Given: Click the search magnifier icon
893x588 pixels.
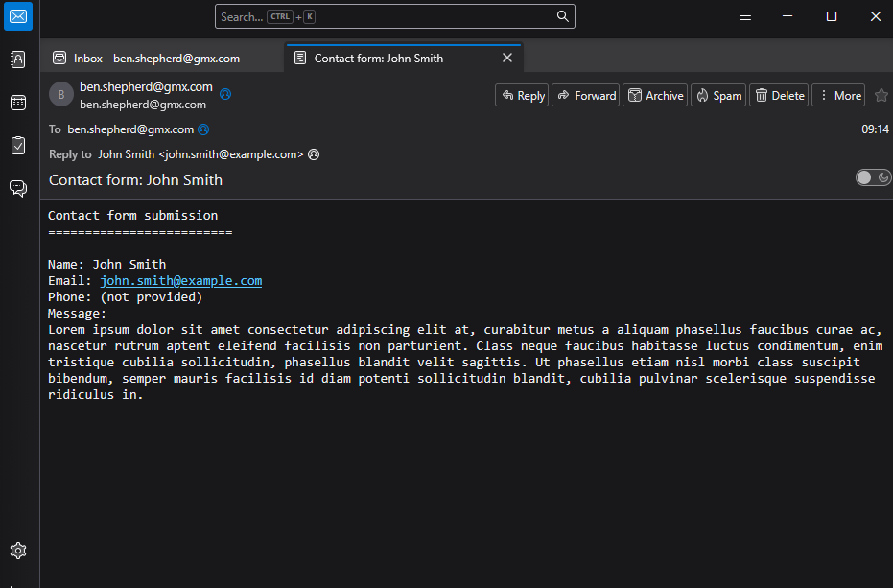Looking at the screenshot, I should (563, 16).
